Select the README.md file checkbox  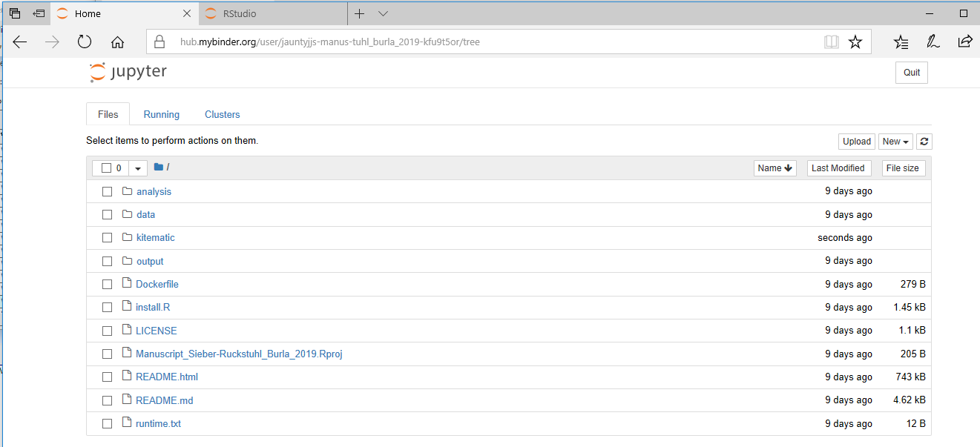107,400
